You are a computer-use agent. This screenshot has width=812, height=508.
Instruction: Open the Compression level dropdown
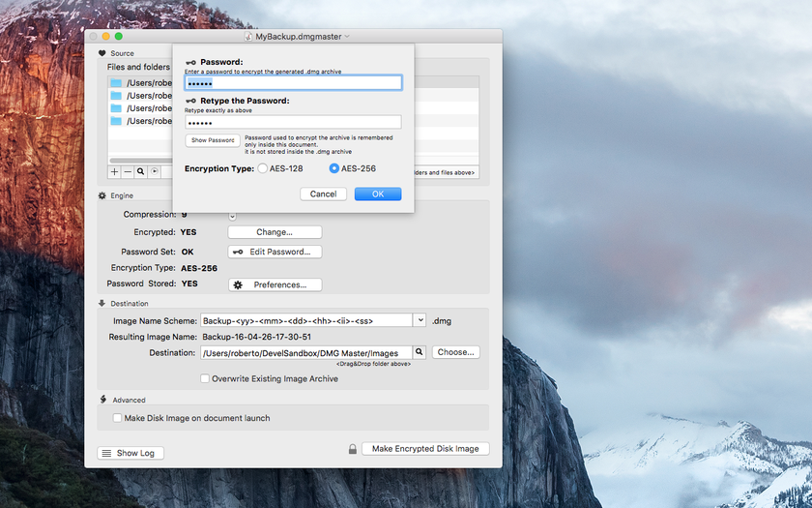point(232,216)
